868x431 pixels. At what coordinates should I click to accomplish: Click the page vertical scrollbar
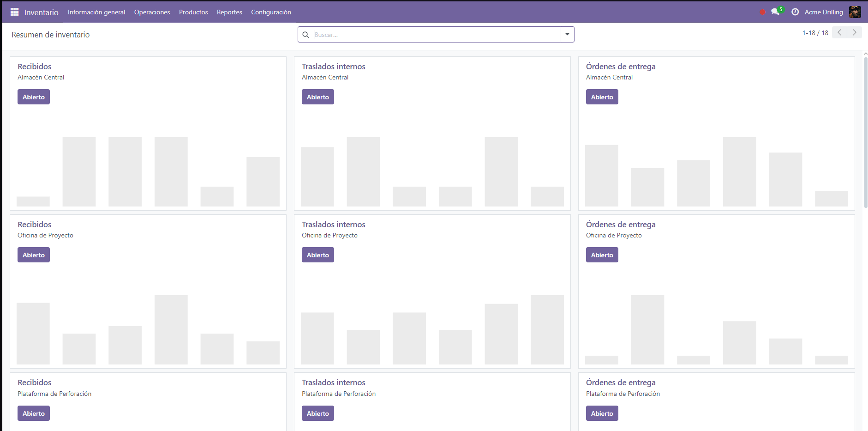click(x=866, y=132)
